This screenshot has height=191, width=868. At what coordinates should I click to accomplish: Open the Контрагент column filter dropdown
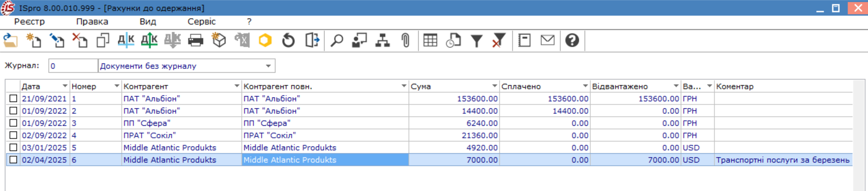click(236, 86)
